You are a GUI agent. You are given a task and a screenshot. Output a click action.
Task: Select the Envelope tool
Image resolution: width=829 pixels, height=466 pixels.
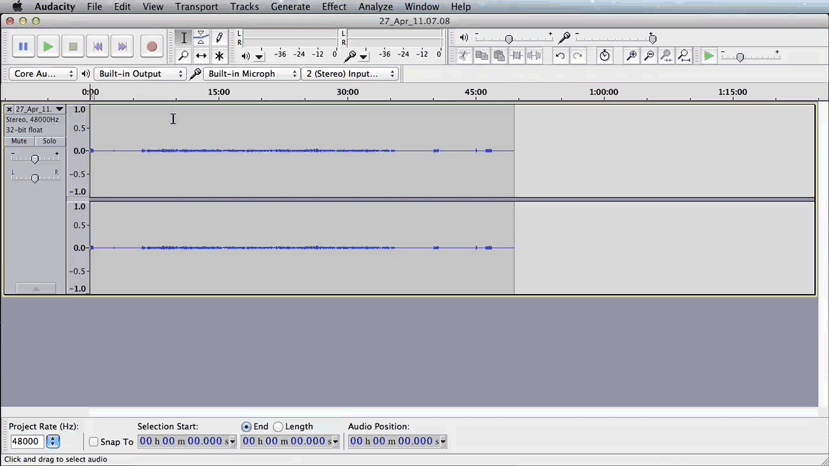pos(201,38)
